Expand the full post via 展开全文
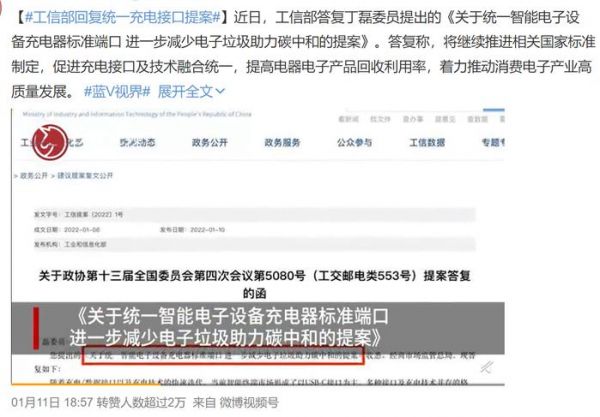600x417 pixels. point(191,91)
